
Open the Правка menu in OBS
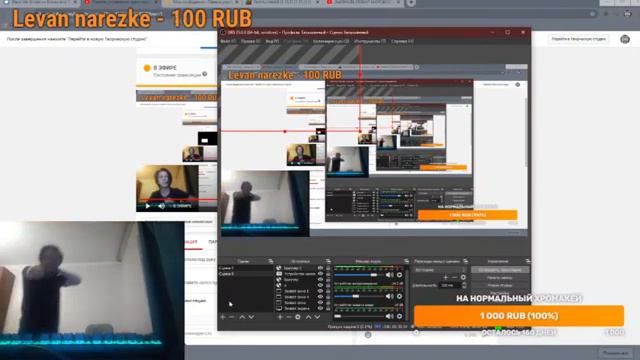pos(250,41)
